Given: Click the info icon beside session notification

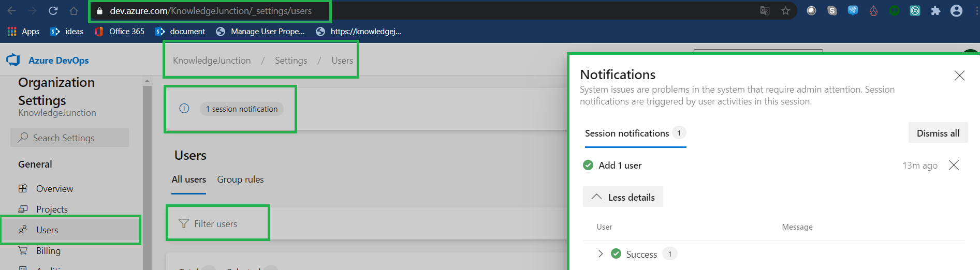Looking at the screenshot, I should pos(184,108).
